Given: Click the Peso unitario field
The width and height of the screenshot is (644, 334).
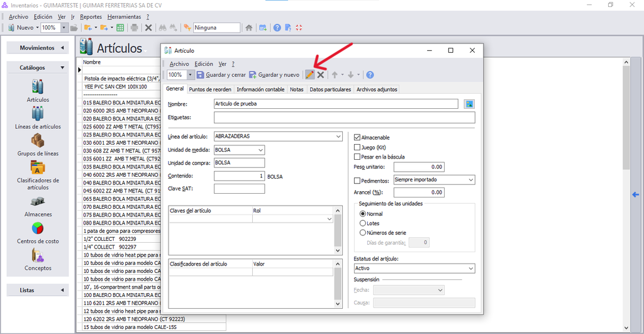Looking at the screenshot, I should (x=419, y=167).
